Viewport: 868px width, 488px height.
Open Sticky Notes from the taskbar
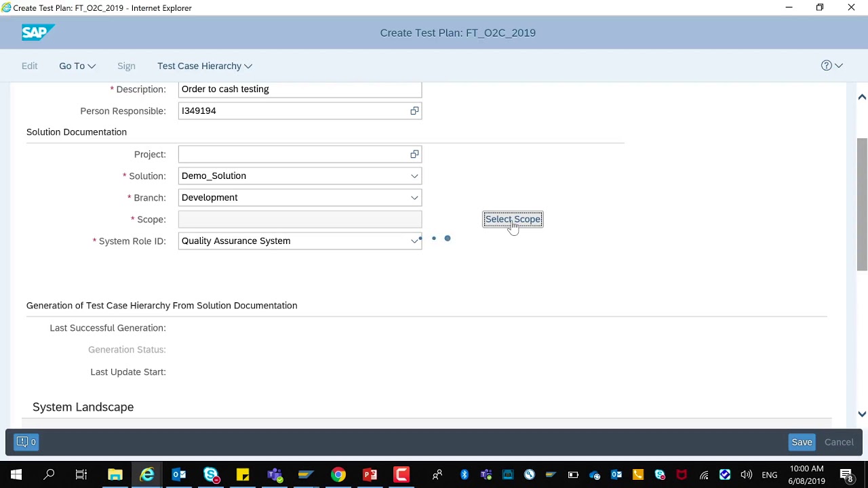(243, 474)
